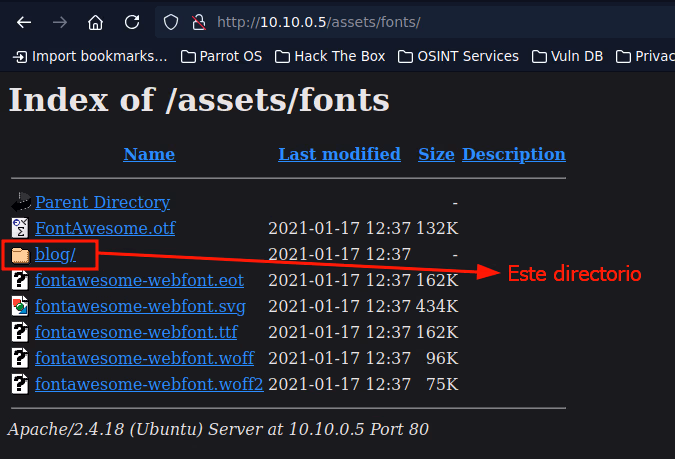This screenshot has width=675, height=459.
Task: Download the FontAwesome.otf file link
Action: pos(105,228)
